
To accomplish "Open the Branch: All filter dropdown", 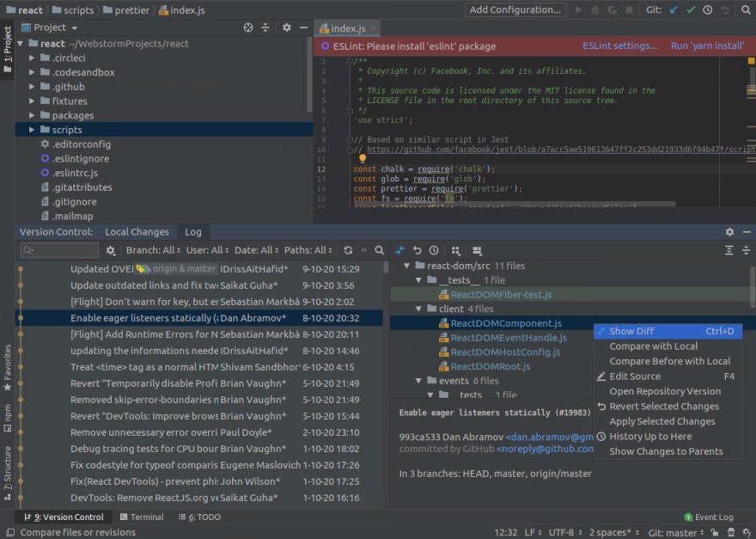I will pyautogui.click(x=153, y=250).
